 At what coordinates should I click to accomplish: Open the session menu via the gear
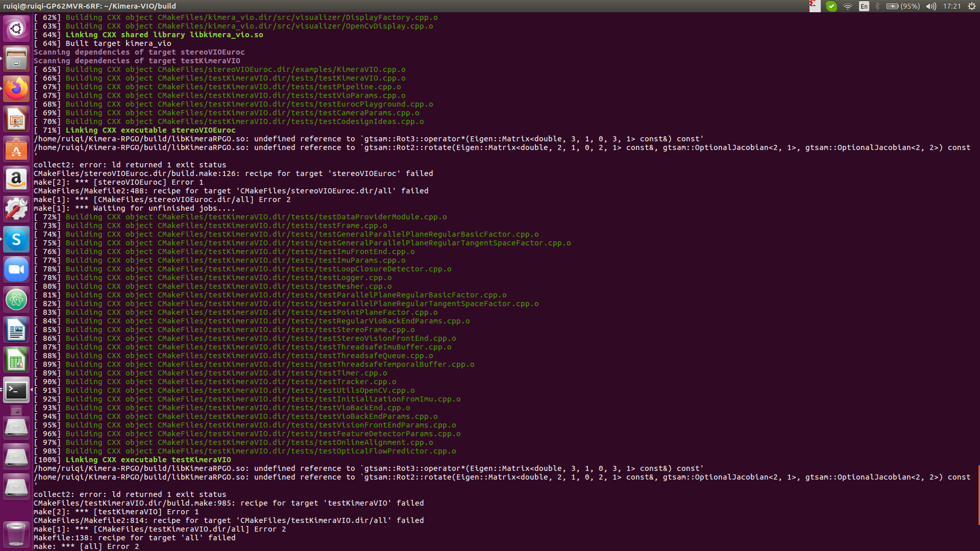[x=971, y=7]
